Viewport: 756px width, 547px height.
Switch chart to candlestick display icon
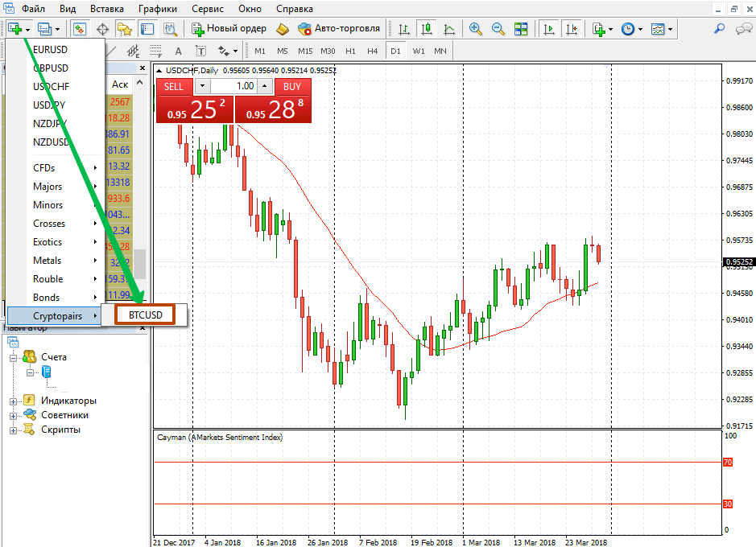click(426, 29)
